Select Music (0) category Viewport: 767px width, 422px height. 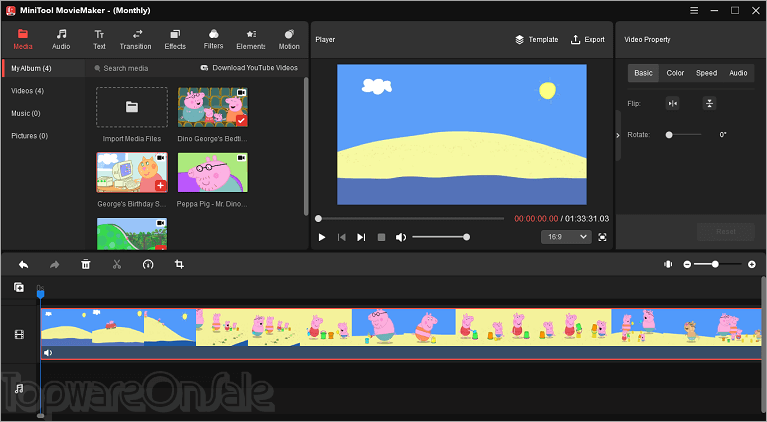tap(25, 113)
